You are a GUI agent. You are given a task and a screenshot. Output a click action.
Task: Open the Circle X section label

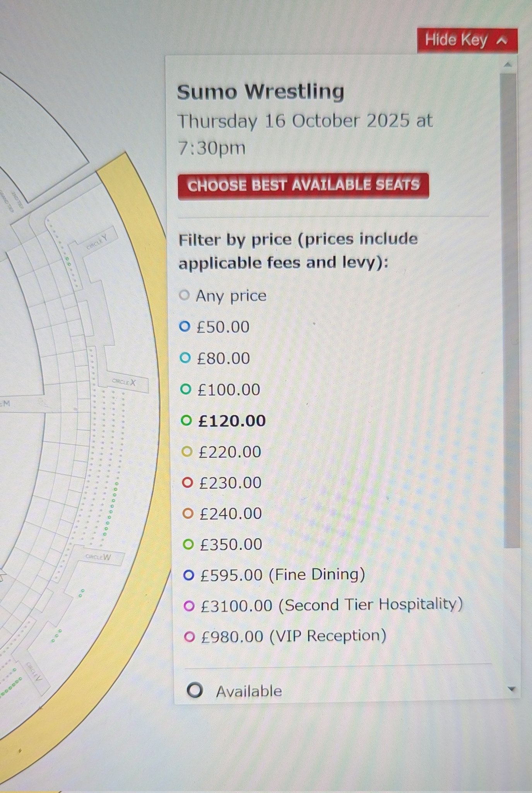124,383
